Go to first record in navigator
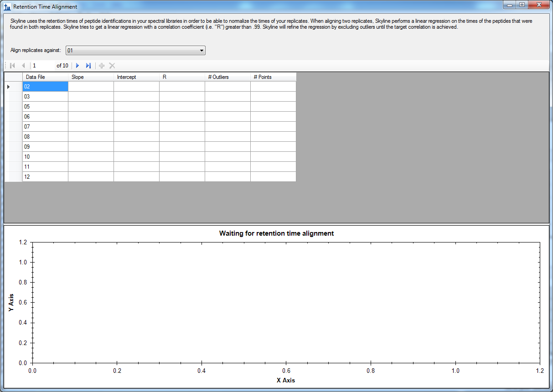The image size is (553, 392). pyautogui.click(x=12, y=66)
